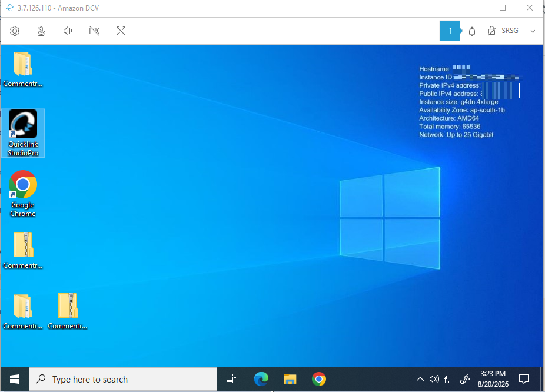Launch Microsoft Edge from the taskbar
Image resolution: width=545 pixels, height=392 pixels.
261,379
